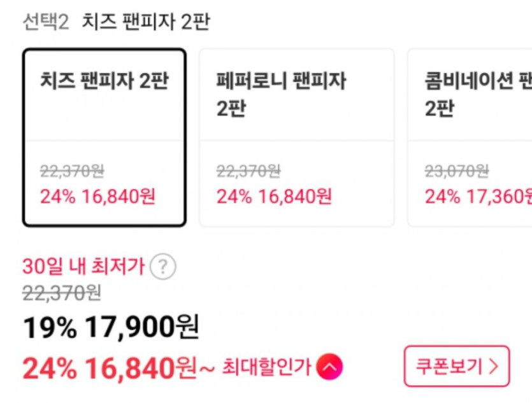Choose the 페퍼로니 팬피자 2판 option card

pyautogui.click(x=296, y=138)
